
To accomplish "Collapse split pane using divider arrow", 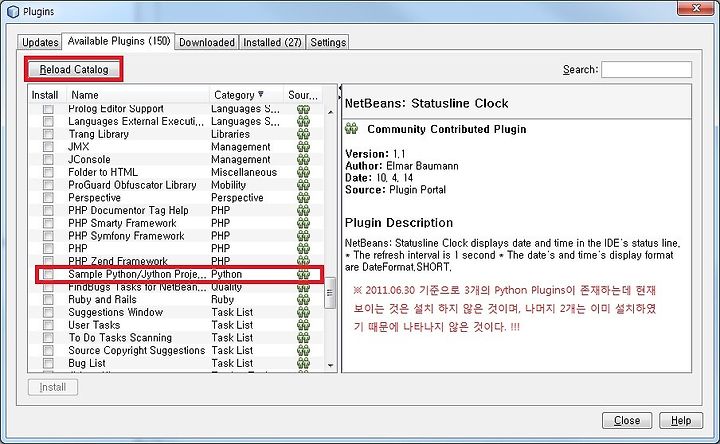I will pos(340,88).
